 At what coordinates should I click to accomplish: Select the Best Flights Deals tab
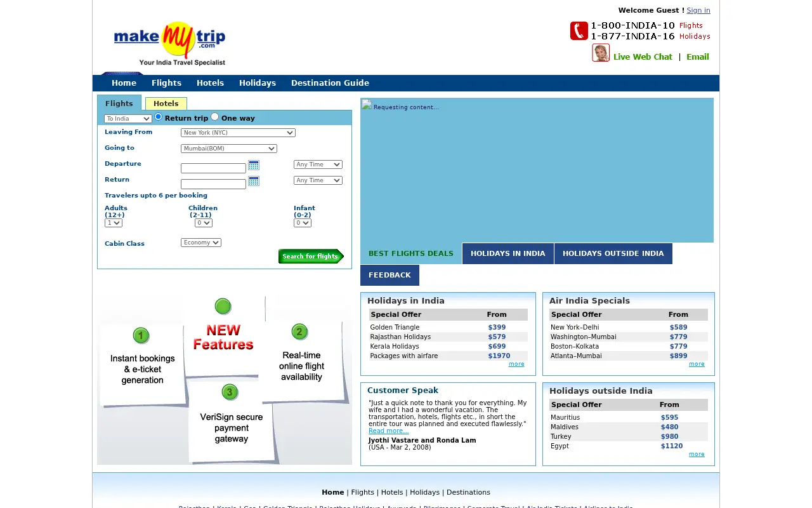(411, 253)
